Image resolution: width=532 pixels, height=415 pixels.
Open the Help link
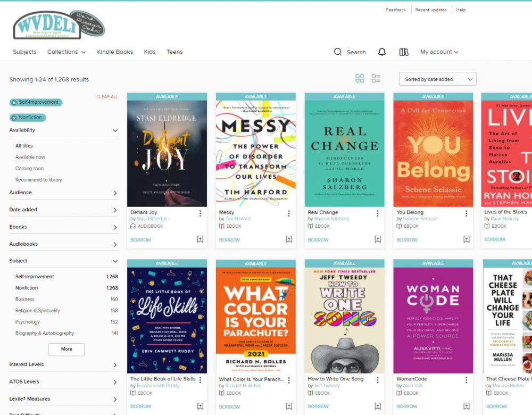tap(461, 10)
